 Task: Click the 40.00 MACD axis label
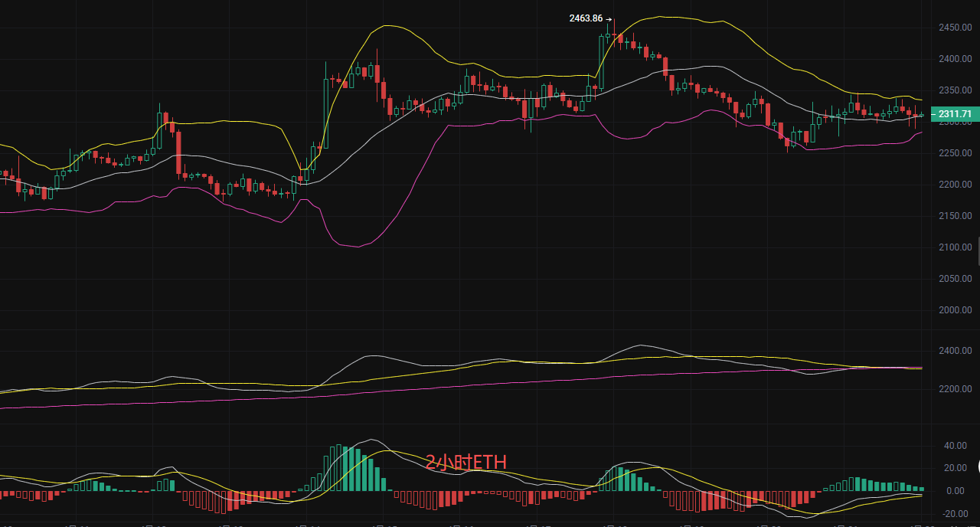click(954, 445)
